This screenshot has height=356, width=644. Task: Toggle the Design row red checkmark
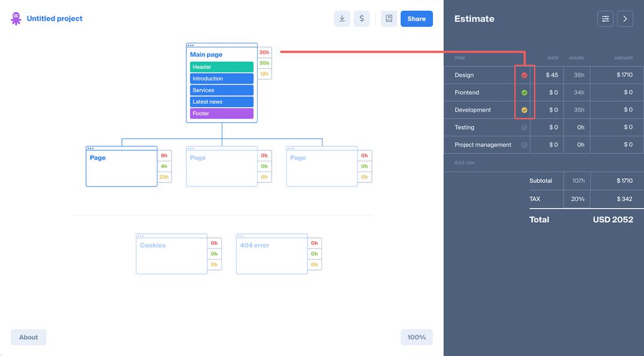(x=524, y=75)
